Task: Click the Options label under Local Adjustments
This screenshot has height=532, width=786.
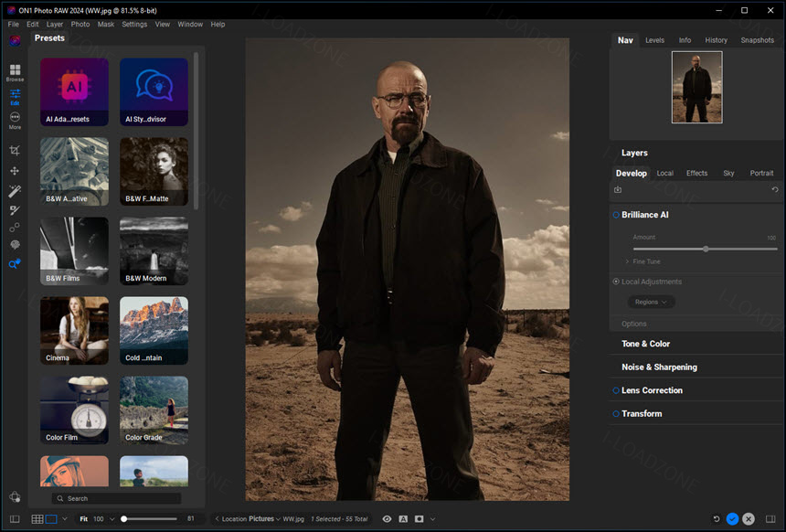Action: [x=633, y=324]
